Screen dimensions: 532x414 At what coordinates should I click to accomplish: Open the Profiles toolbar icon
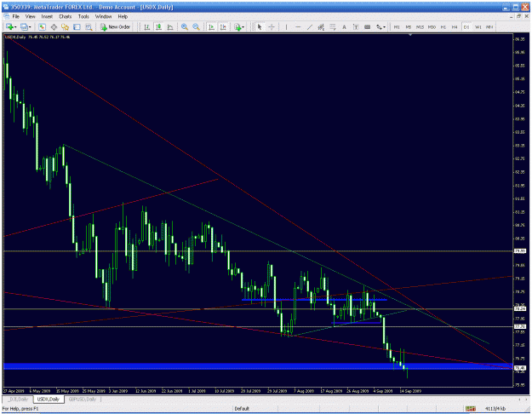click(24, 26)
